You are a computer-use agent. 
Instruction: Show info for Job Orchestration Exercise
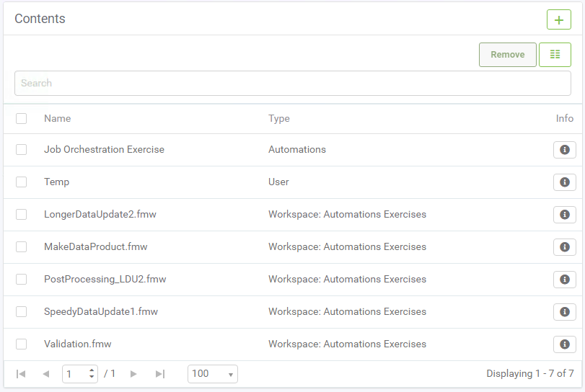565,149
